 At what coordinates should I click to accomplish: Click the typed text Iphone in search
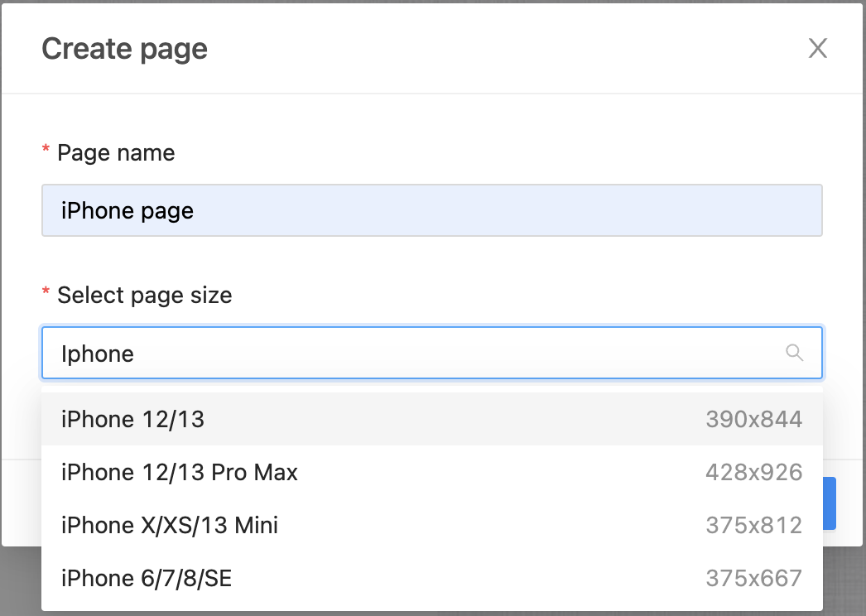point(97,354)
